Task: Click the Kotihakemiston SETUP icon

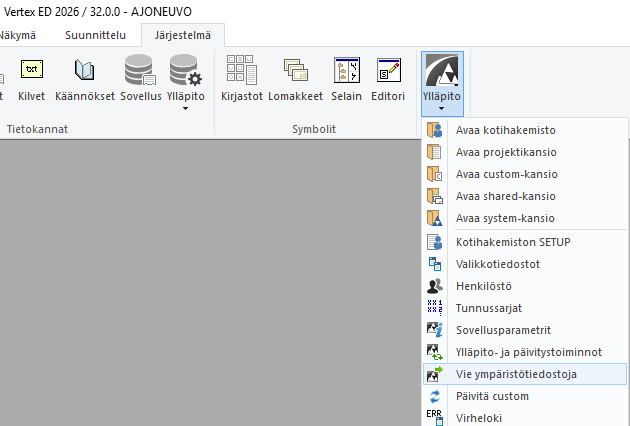Action: click(434, 242)
